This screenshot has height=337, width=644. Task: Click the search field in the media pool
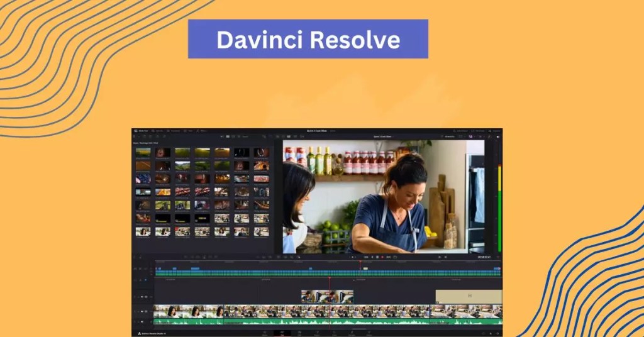point(245,136)
